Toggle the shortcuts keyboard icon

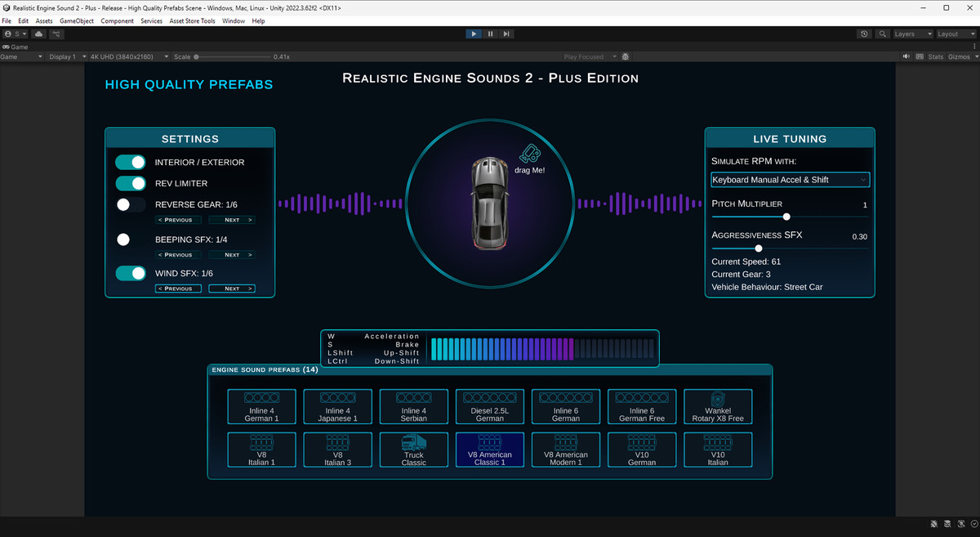[x=920, y=56]
